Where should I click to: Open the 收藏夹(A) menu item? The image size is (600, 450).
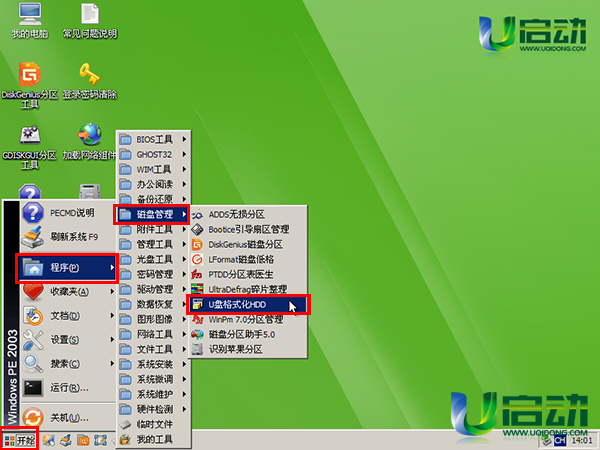click(x=67, y=292)
